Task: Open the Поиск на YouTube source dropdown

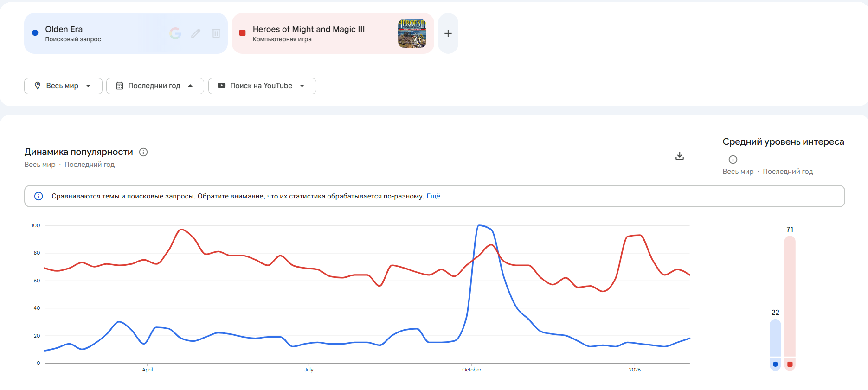Action: 262,86
